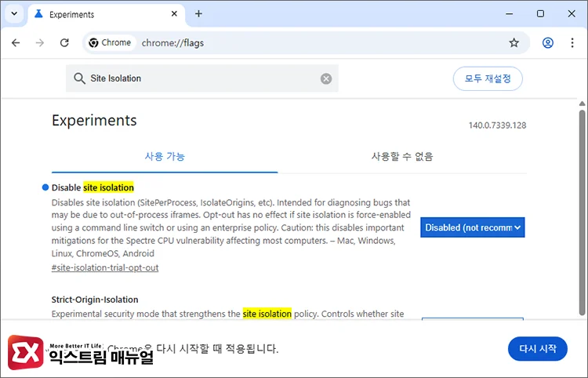Click the 다시 시작 relaunch button
Screen dimensions: 588x378
pyautogui.click(x=537, y=349)
